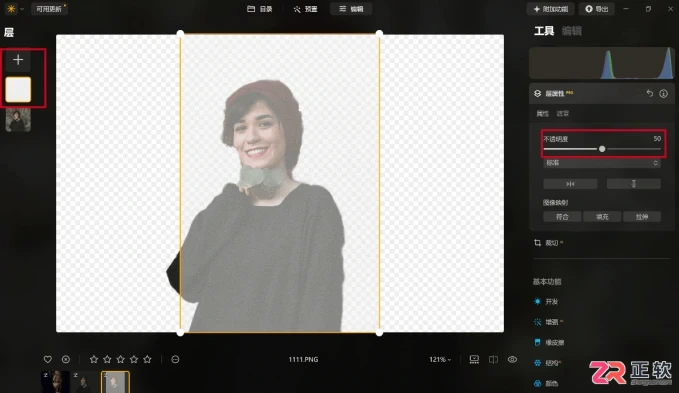The image size is (679, 393).
Task: Click the 可用更新 update notice
Action: (x=49, y=9)
